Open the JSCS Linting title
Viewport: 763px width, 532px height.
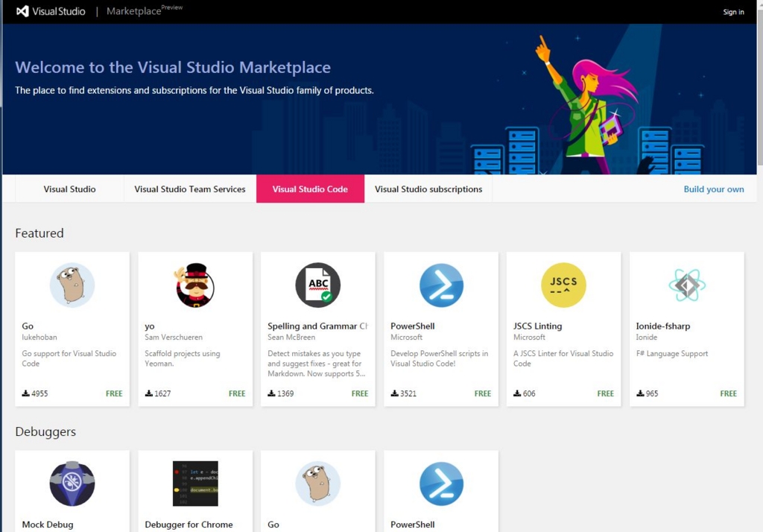click(538, 326)
